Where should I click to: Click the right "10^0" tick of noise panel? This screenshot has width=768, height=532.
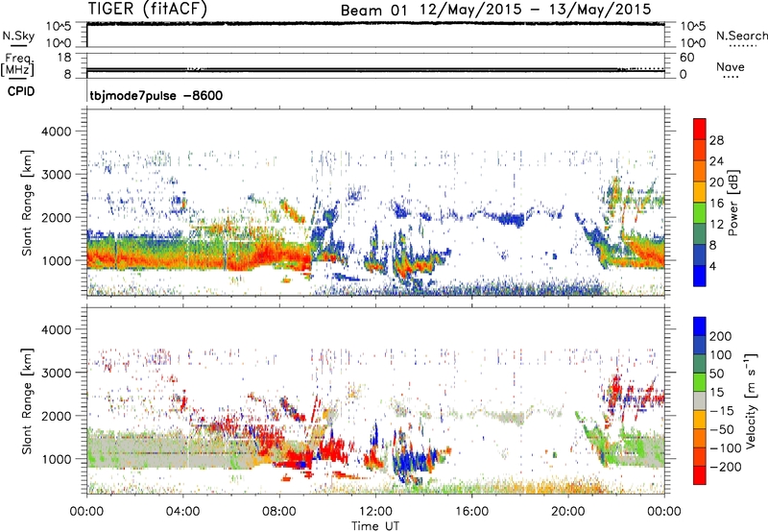click(x=692, y=43)
